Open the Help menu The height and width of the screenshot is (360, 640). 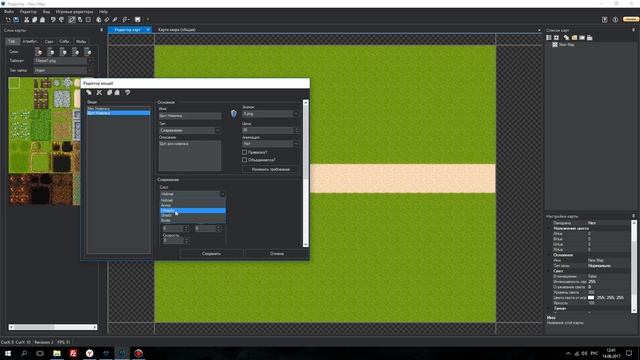103,12
